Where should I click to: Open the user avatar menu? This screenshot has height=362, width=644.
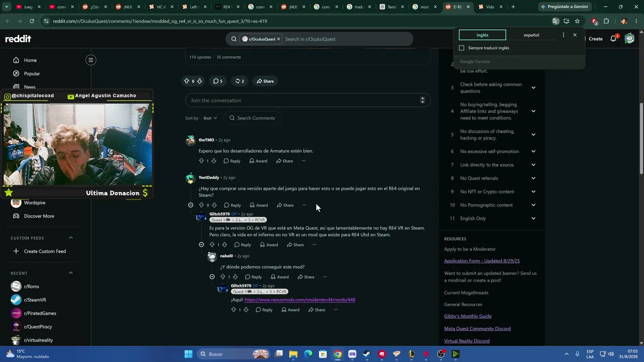[x=629, y=39]
